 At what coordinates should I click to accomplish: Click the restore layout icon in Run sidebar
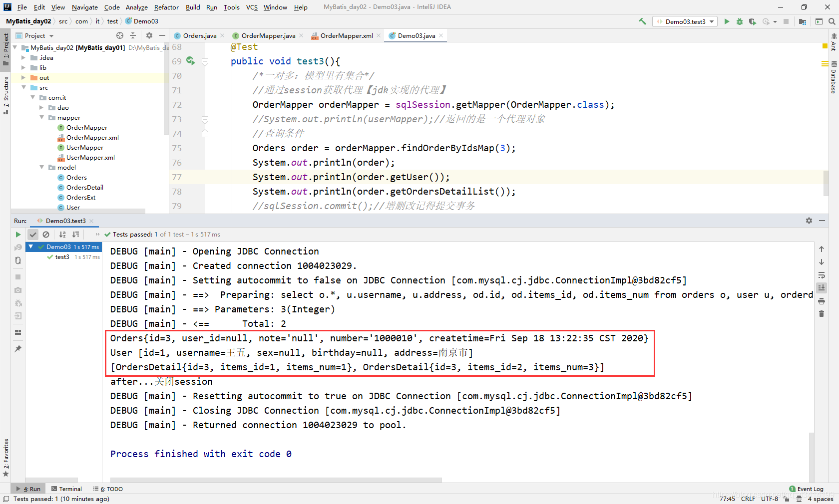18,332
